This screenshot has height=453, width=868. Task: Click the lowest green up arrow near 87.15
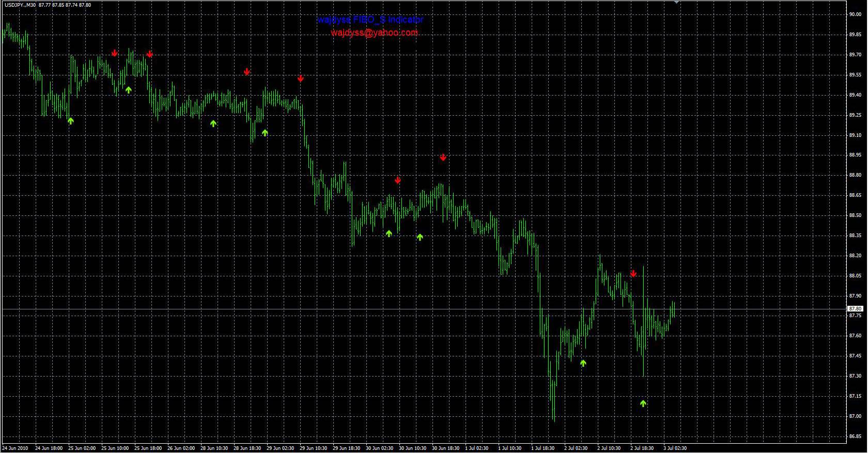[x=643, y=403]
